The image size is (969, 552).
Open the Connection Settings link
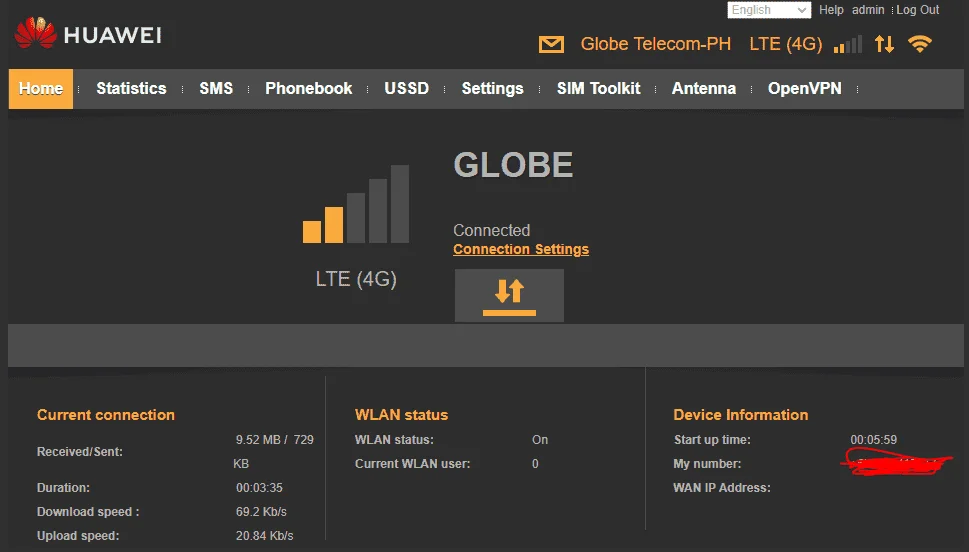pos(521,249)
